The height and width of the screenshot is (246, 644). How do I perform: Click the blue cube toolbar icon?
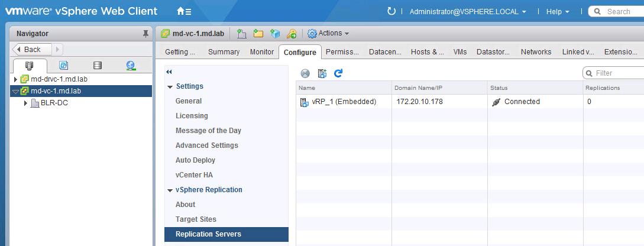tap(275, 34)
